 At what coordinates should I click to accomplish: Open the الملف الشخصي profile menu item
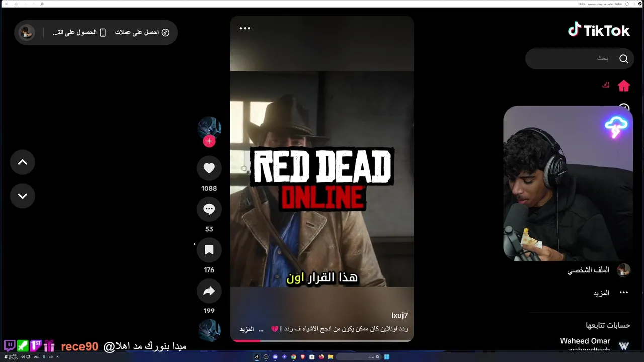click(599, 270)
